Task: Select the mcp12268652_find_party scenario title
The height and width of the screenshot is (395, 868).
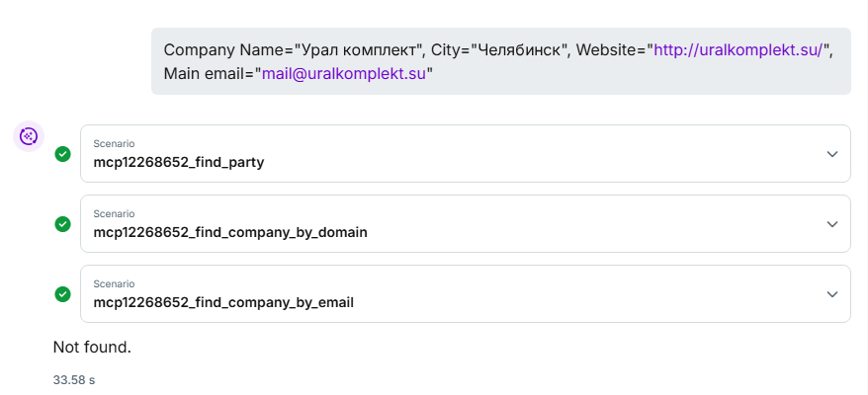Action: point(178,162)
